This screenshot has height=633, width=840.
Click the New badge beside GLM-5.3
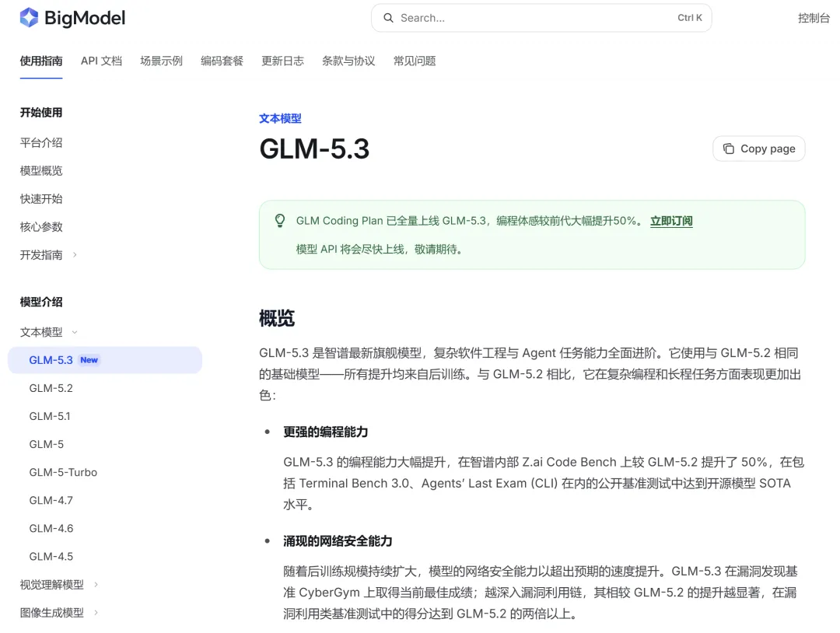tap(89, 360)
